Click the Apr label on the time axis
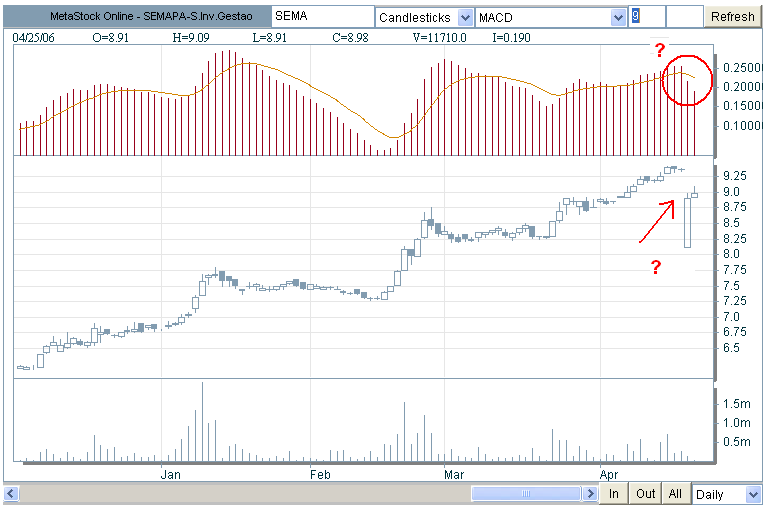Image resolution: width=772 pixels, height=506 pixels. 609,474
